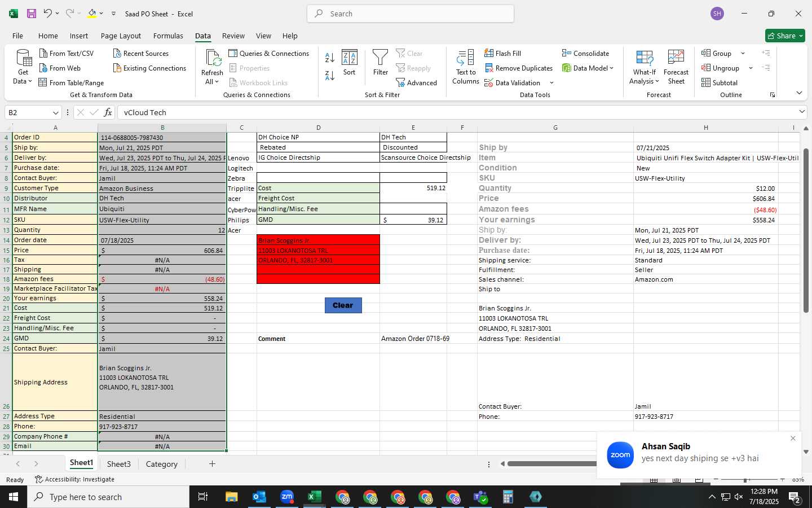
Task: Create a Forecast Sheet
Action: pos(676,67)
